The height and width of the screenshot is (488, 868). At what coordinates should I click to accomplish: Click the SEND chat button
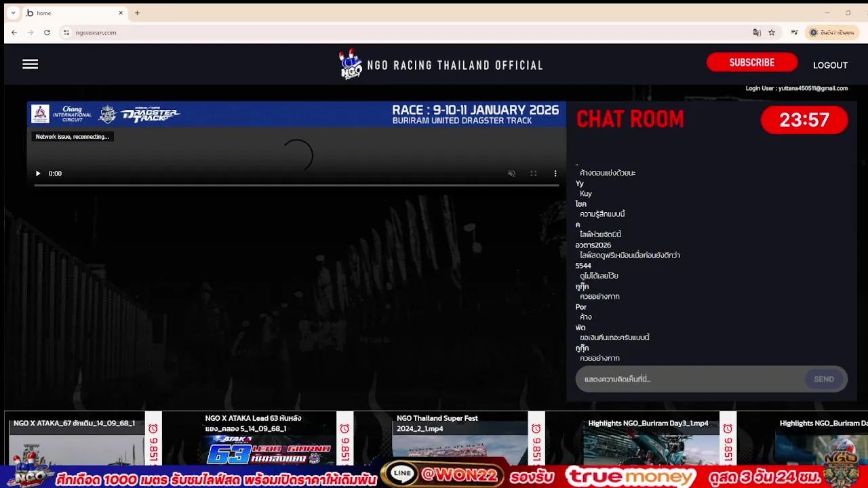click(x=824, y=379)
